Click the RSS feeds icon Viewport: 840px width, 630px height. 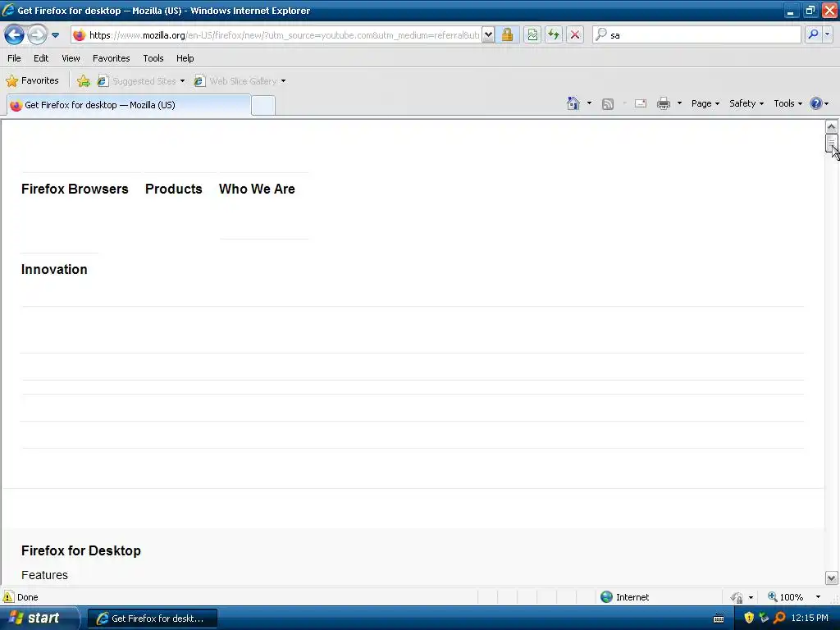(608, 104)
